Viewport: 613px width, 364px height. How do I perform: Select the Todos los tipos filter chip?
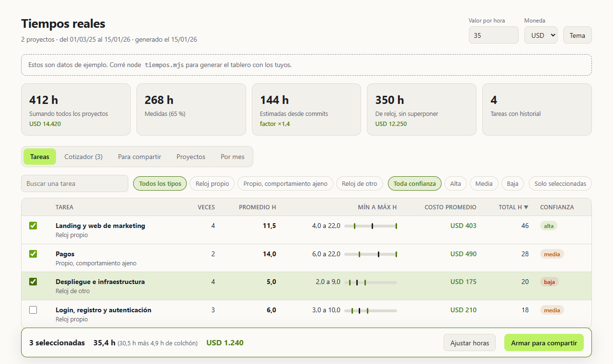click(x=160, y=183)
